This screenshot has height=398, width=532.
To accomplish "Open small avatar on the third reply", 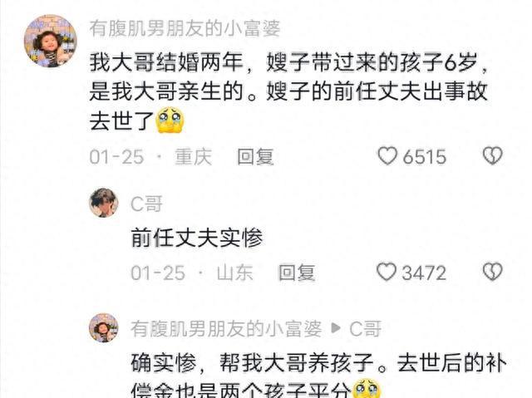I will [104, 328].
